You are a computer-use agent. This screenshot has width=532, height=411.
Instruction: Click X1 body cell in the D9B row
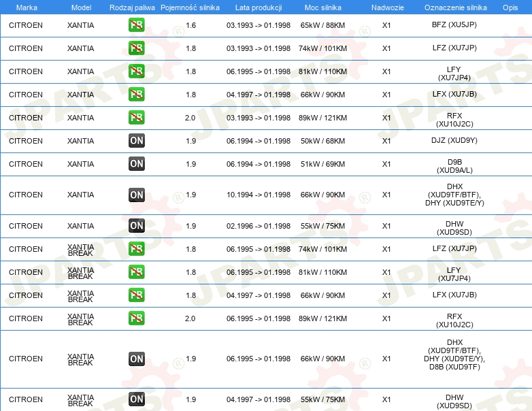tap(386, 164)
